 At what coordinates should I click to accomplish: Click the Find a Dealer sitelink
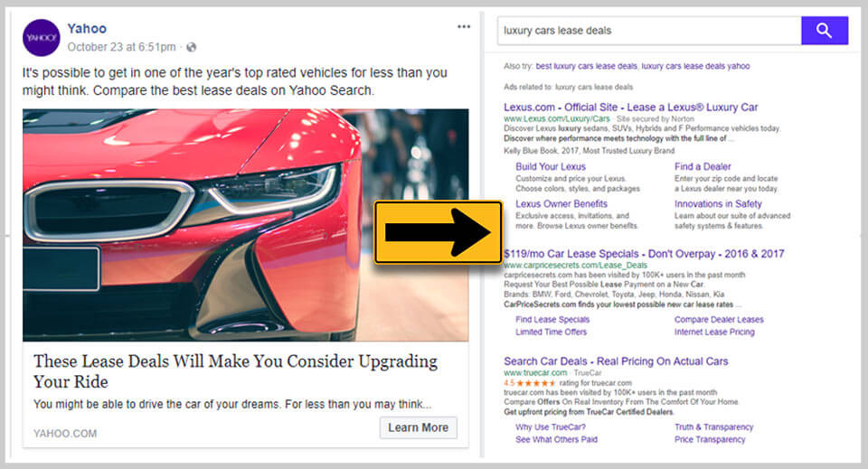[703, 167]
